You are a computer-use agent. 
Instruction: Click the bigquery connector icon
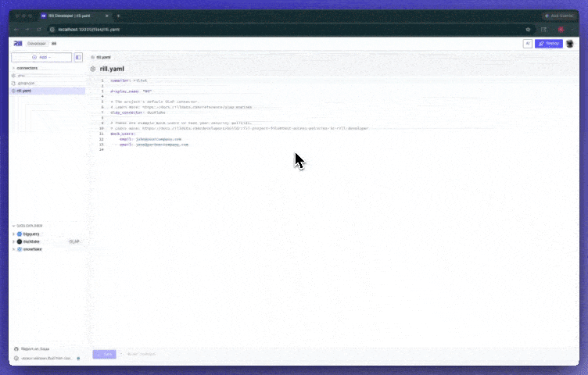click(x=20, y=234)
